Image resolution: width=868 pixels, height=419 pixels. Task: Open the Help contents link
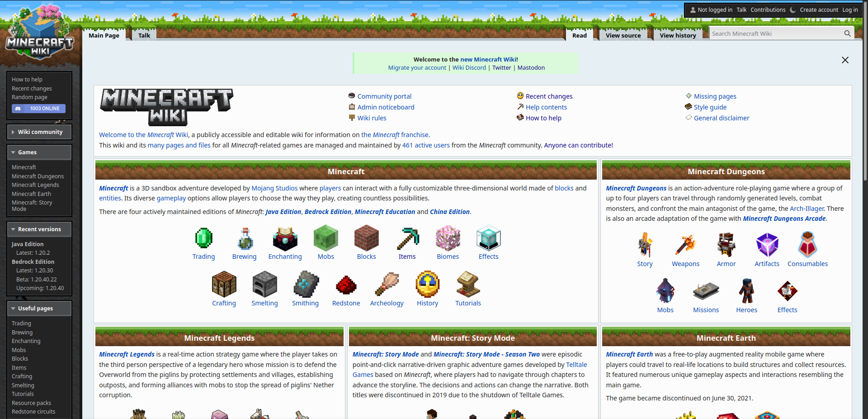(x=546, y=107)
